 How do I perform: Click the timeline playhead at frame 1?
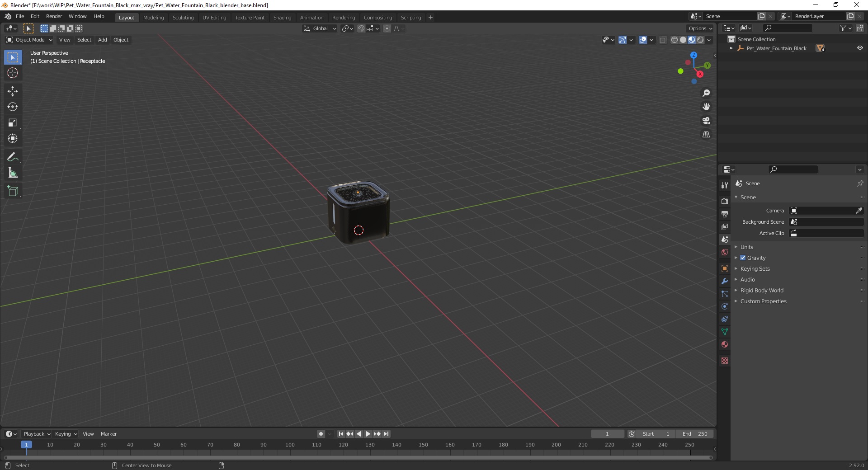(x=26, y=445)
